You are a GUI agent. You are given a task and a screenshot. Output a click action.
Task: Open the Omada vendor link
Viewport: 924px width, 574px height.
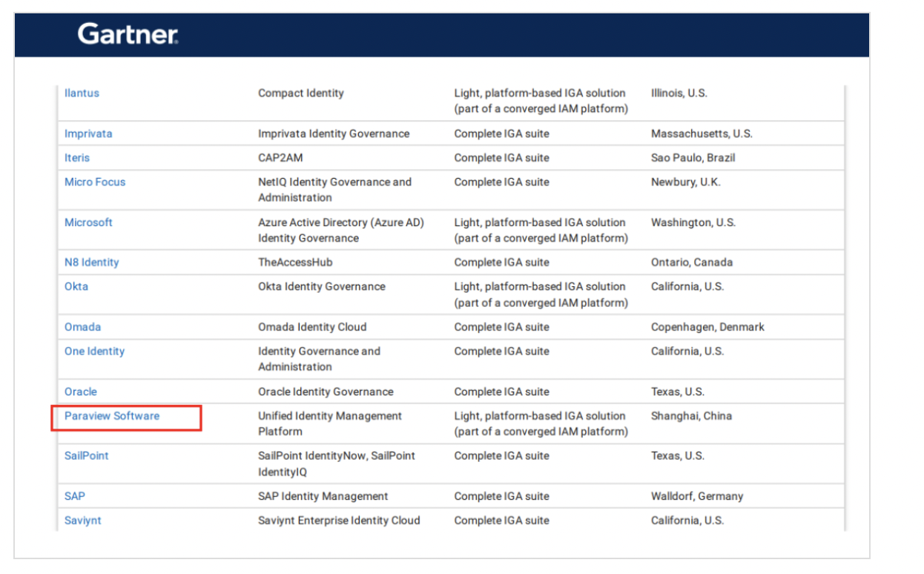click(x=82, y=327)
